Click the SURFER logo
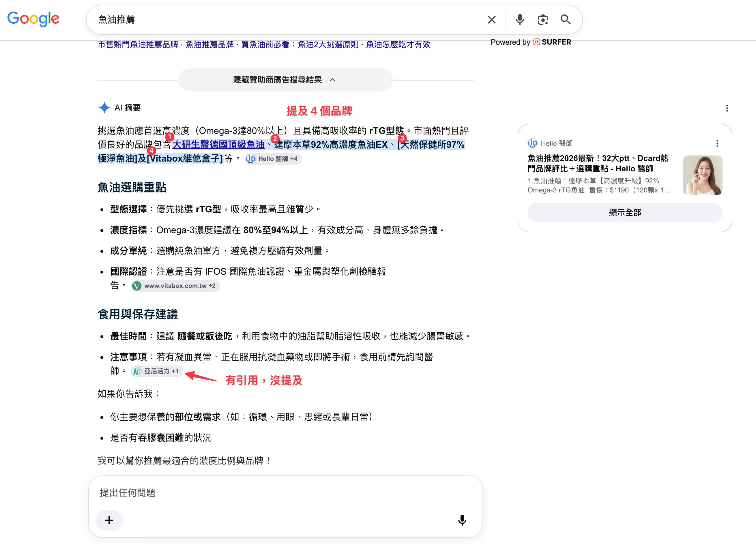Screen dimensions: 756x547 tap(552, 42)
